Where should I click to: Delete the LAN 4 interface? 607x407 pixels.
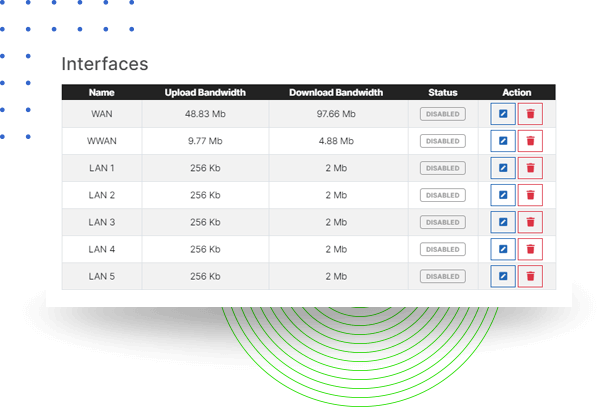tap(530, 249)
